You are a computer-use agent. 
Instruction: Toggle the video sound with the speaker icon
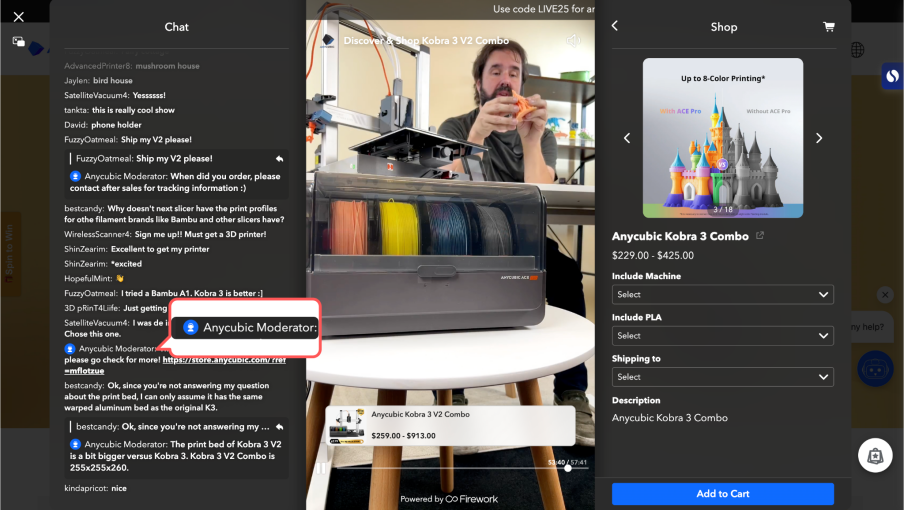coord(572,41)
